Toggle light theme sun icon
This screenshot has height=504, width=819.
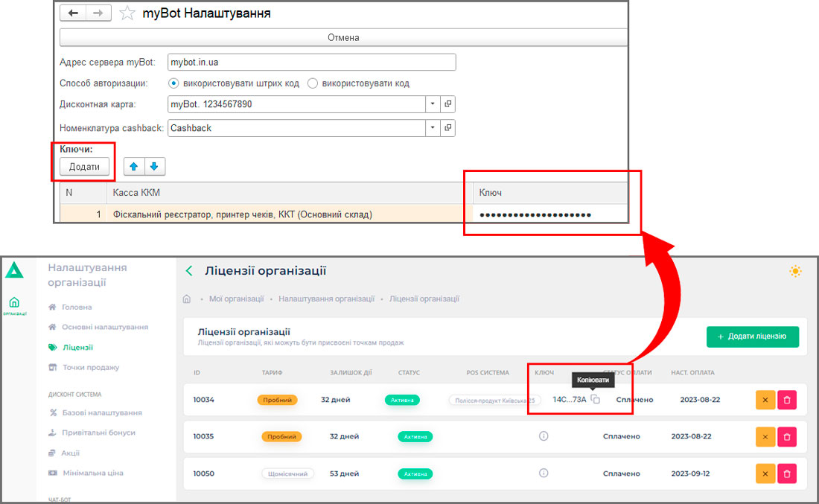tap(796, 271)
